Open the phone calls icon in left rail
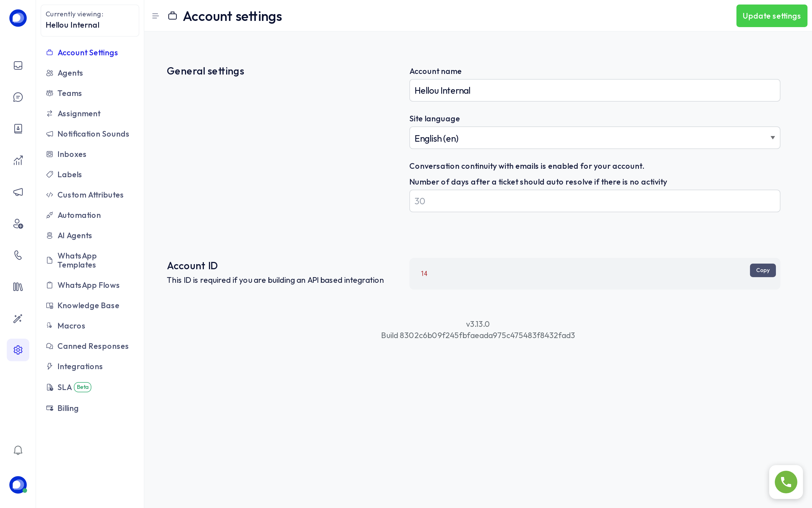The image size is (812, 508). point(18,255)
